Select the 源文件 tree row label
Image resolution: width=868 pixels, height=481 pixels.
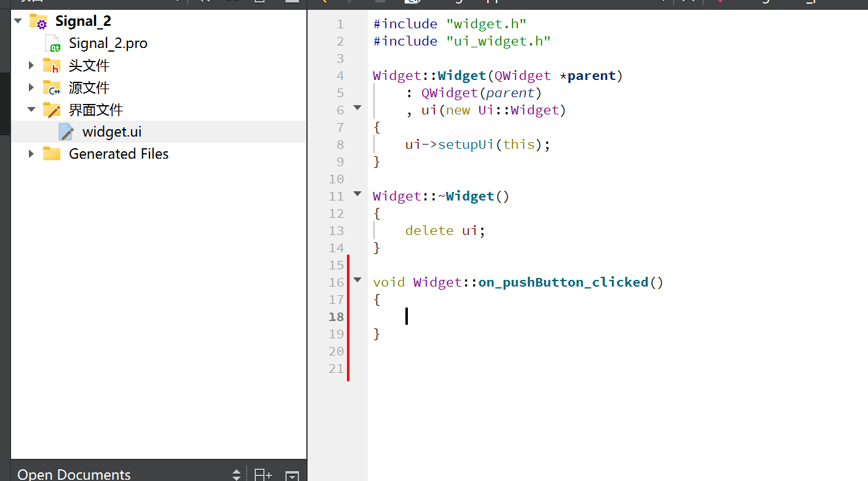point(89,87)
